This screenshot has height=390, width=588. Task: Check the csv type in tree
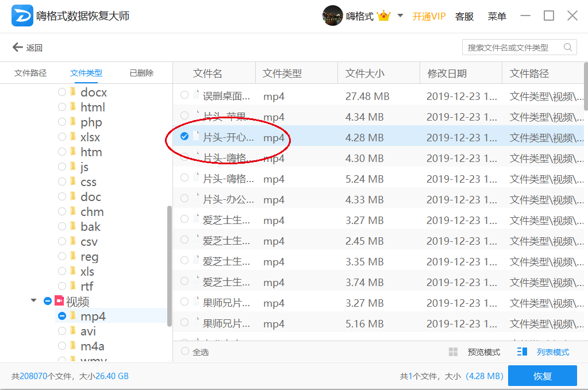62,241
